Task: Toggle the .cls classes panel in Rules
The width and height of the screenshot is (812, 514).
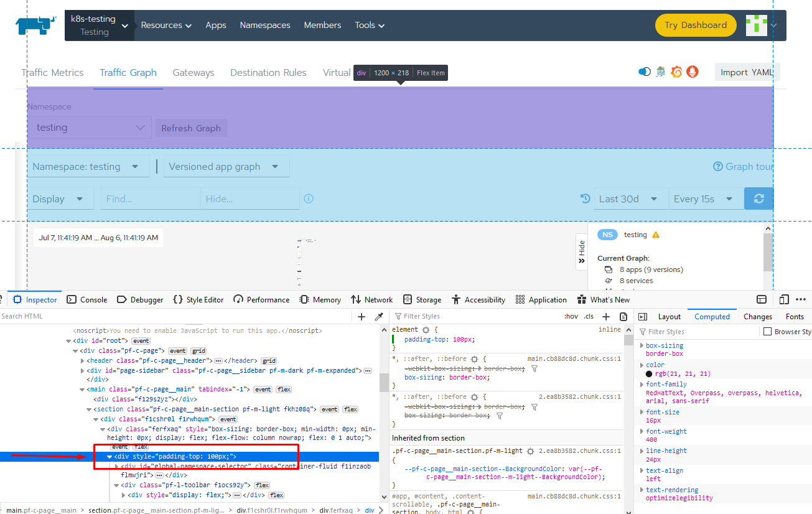Action: click(x=589, y=316)
